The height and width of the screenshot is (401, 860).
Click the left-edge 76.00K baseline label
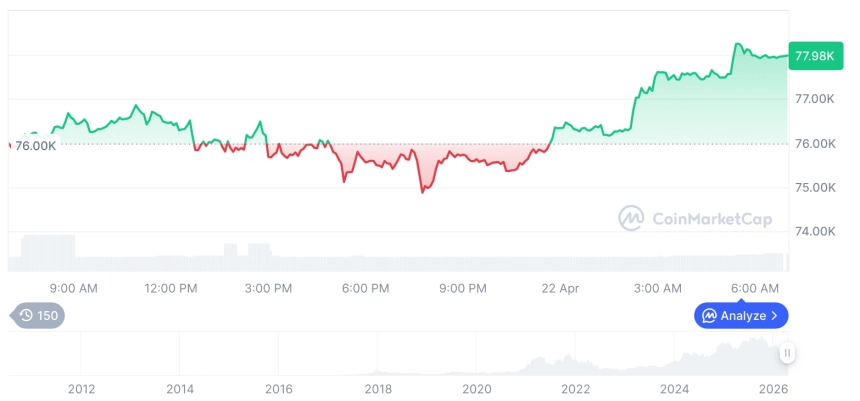[36, 146]
